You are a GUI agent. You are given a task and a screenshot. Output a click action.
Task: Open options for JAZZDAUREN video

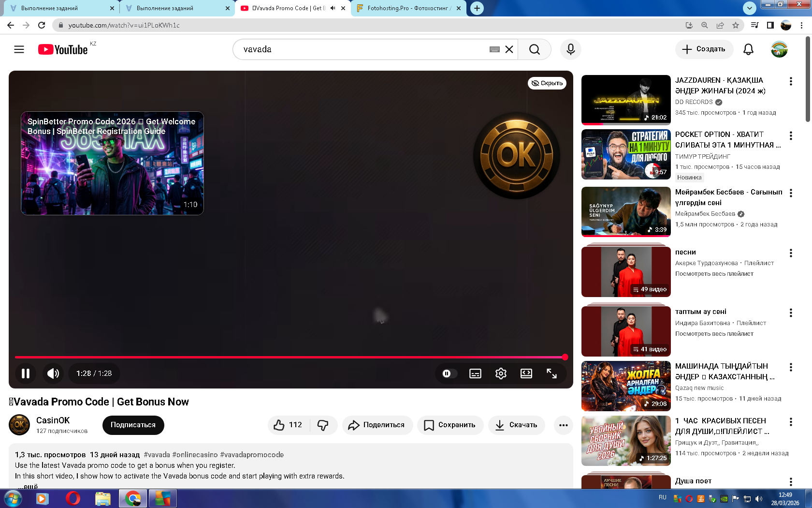tap(791, 81)
